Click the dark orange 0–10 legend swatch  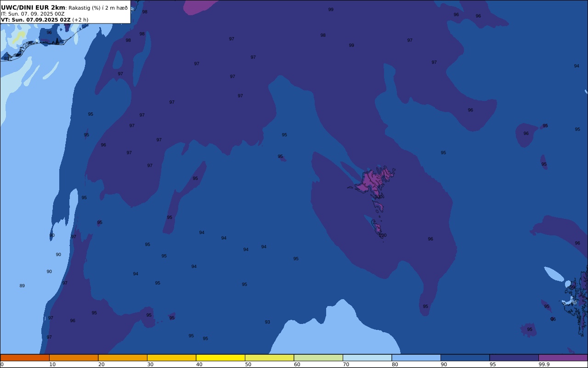tap(25, 357)
